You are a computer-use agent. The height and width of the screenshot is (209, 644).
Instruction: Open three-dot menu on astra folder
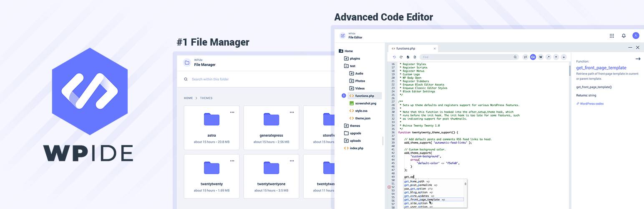pyautogui.click(x=232, y=112)
